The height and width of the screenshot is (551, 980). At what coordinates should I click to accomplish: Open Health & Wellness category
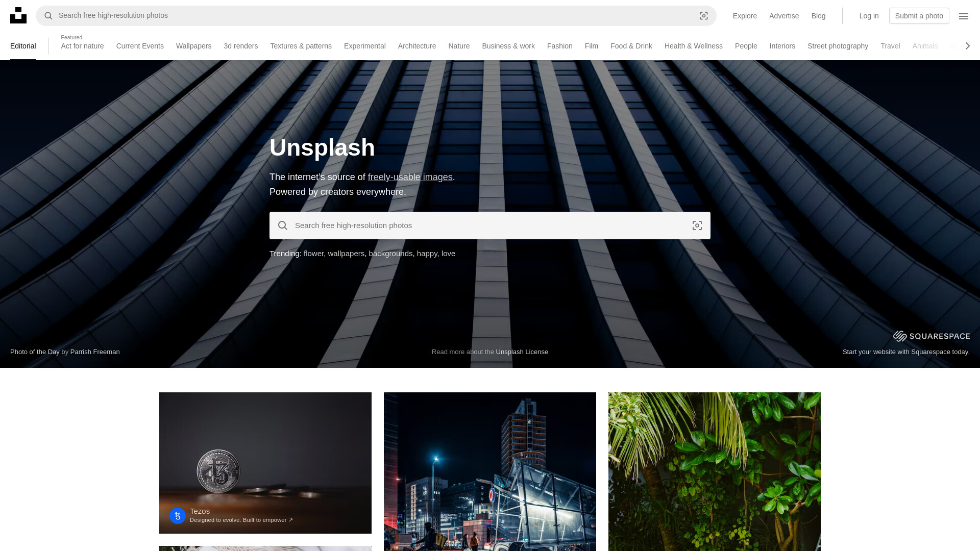693,46
